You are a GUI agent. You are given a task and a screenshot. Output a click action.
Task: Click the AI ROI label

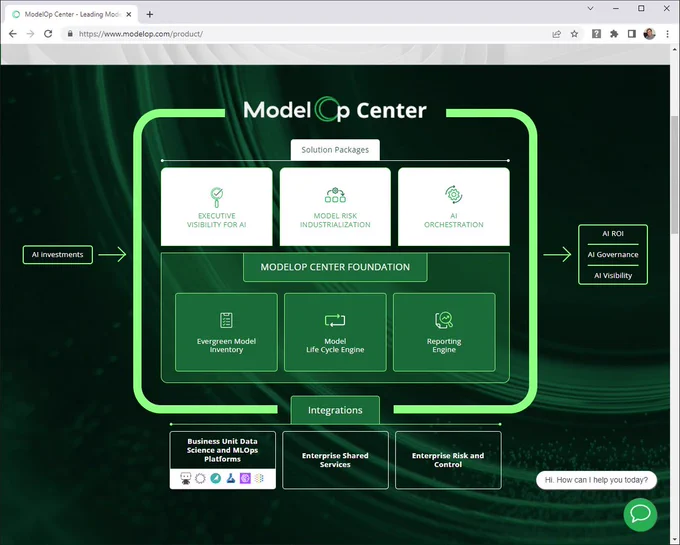613,234
